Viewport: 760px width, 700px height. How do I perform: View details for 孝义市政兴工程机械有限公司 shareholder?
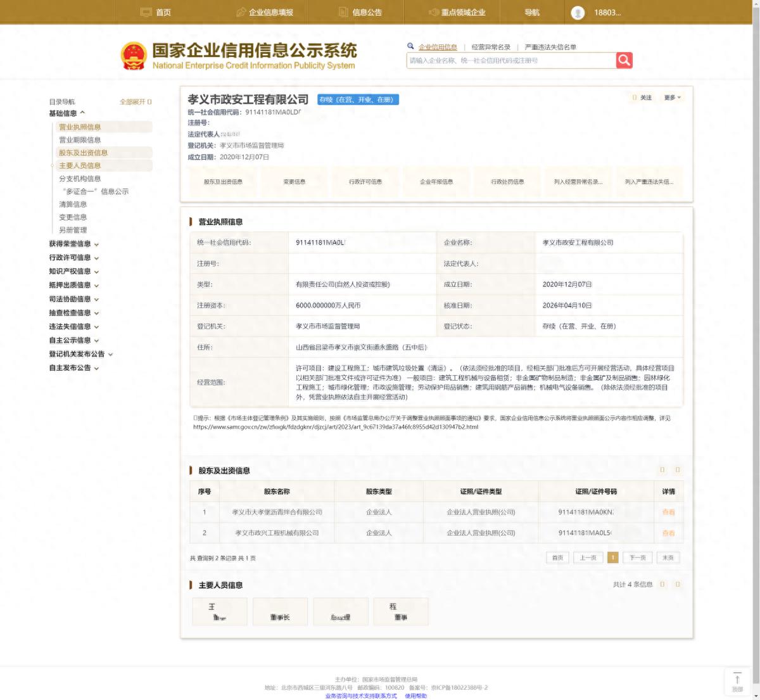pyautogui.click(x=668, y=533)
